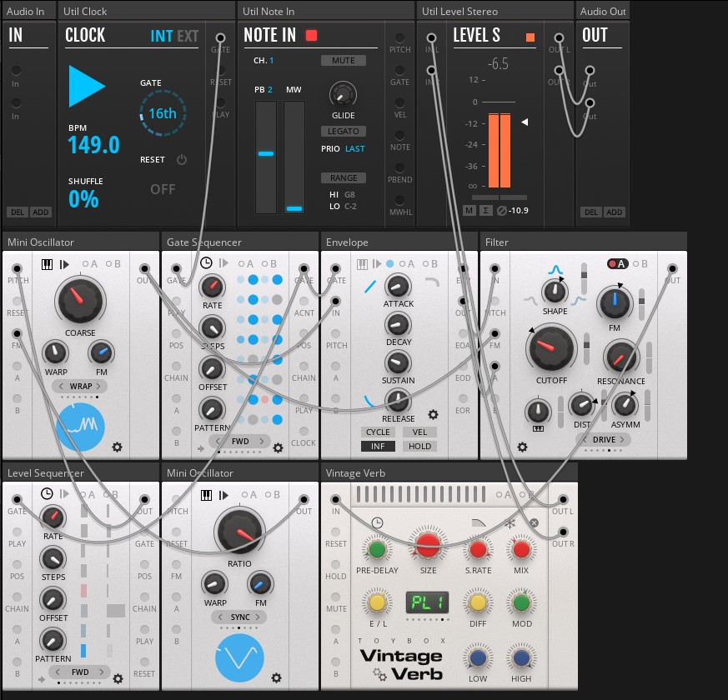The image size is (728, 700).
Task: Click keyboard icon in the RATIO Mini Oscillator header
Action: (x=206, y=495)
